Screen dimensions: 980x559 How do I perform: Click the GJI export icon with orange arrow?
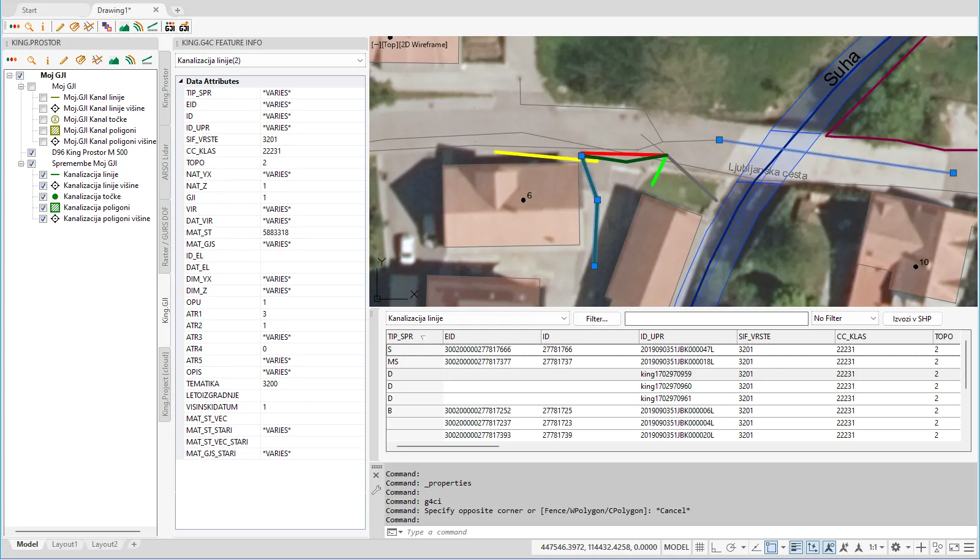coord(184,27)
